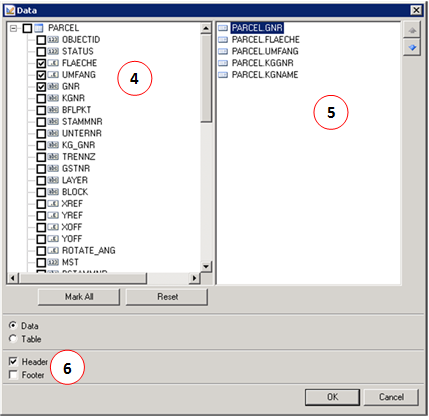Click the Reset button

[x=167, y=297]
